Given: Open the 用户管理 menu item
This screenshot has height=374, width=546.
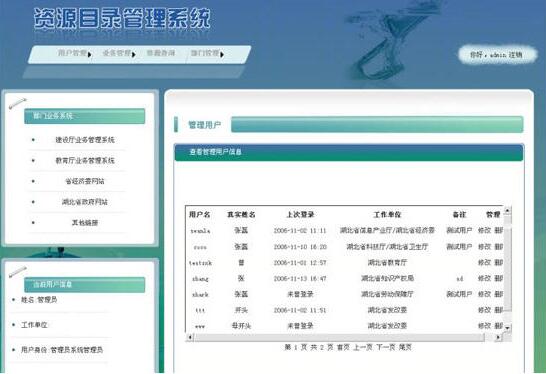Looking at the screenshot, I should pyautogui.click(x=72, y=53).
